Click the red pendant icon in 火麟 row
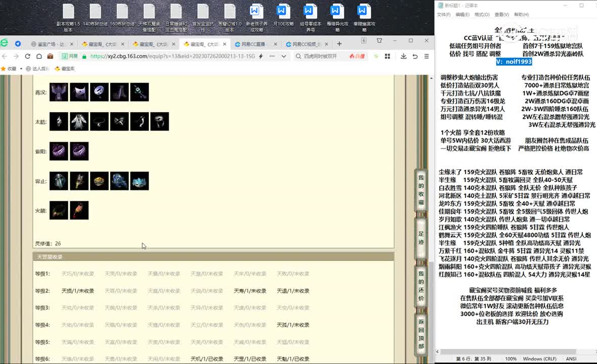Image resolution: width=597 pixels, height=364 pixels. click(x=79, y=210)
